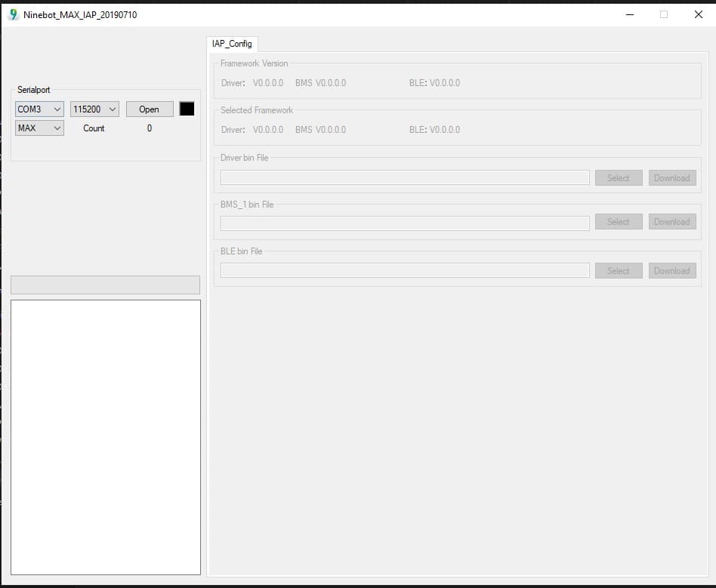
Task: Download the BMS_1 firmware
Action: coord(671,221)
